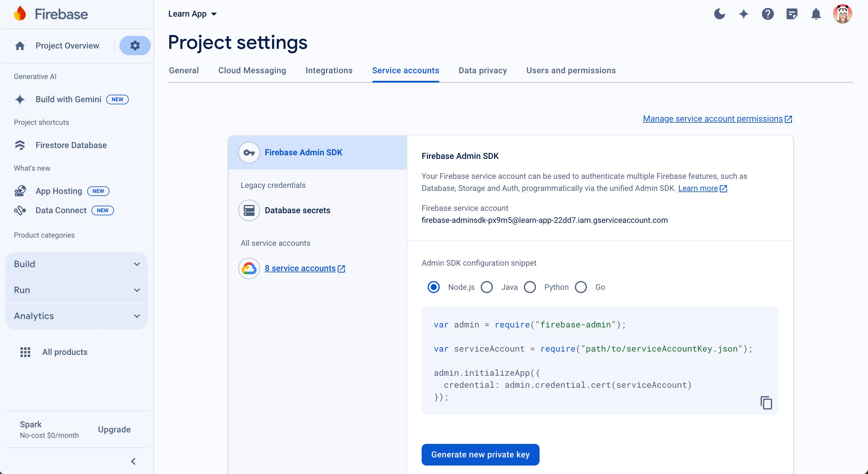
Task: Open the Users and permissions tab
Action: [x=571, y=71]
